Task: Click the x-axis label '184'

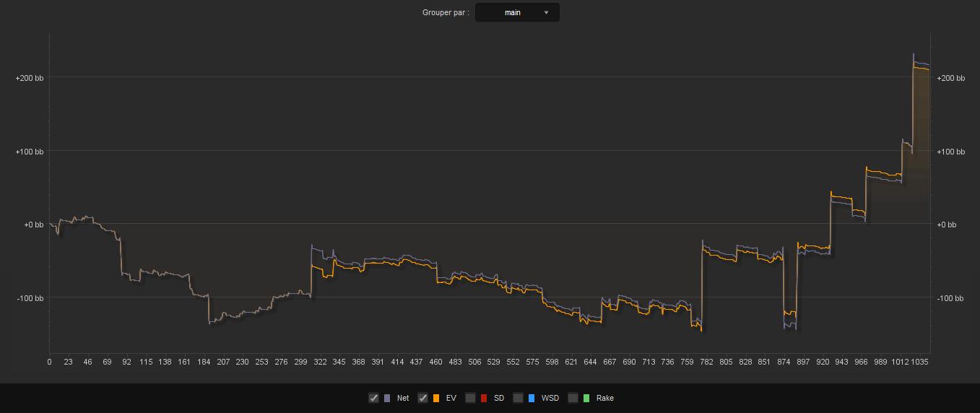Action: pyautogui.click(x=204, y=362)
